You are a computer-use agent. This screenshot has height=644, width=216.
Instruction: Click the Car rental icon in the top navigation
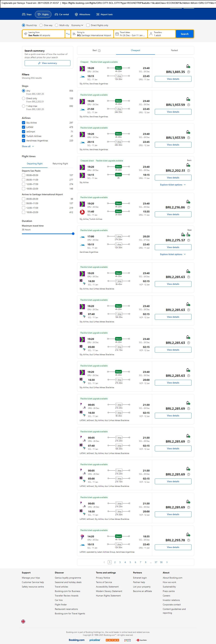(x=56, y=15)
